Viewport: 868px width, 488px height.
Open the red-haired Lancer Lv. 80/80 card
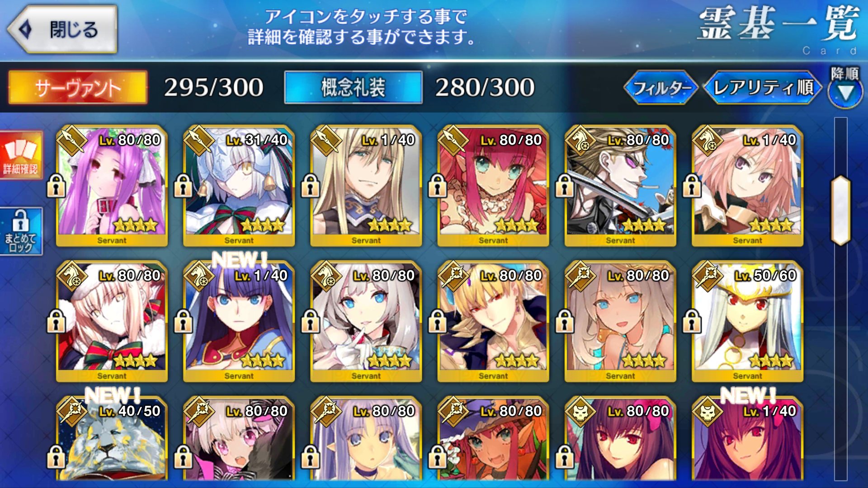[493, 186]
